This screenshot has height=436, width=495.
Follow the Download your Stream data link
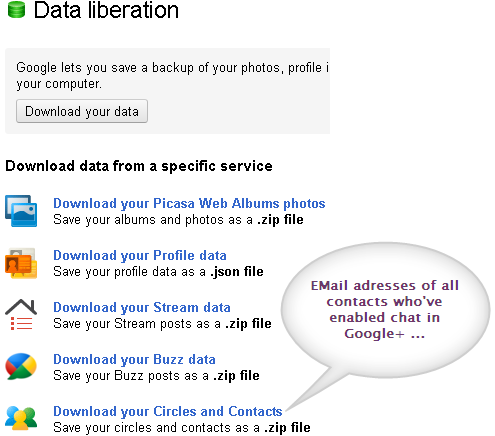(x=142, y=307)
